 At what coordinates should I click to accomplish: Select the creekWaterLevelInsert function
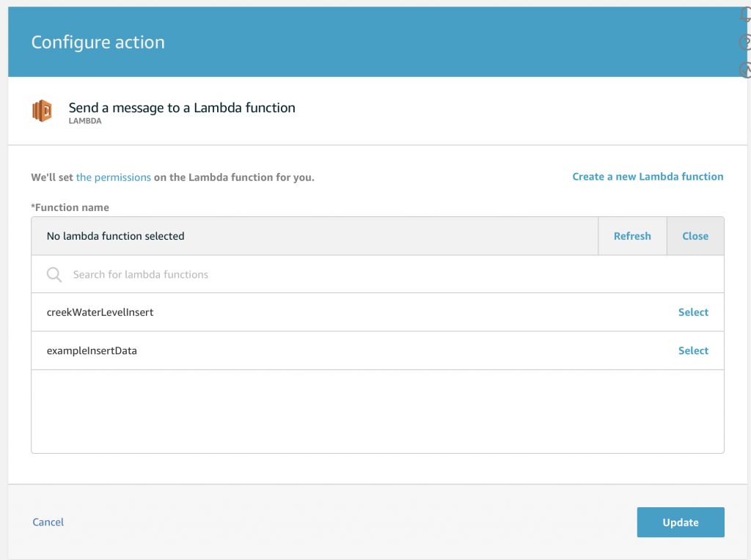693,312
